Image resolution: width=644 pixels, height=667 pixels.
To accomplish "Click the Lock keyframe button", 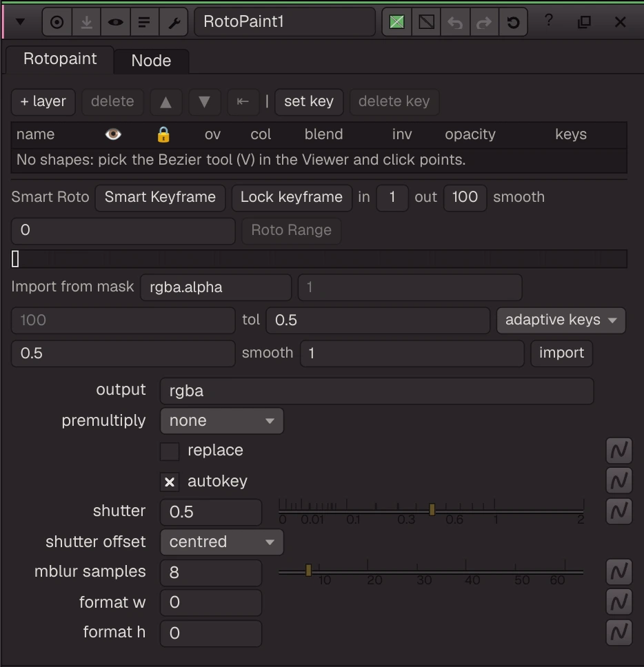I will (x=292, y=197).
